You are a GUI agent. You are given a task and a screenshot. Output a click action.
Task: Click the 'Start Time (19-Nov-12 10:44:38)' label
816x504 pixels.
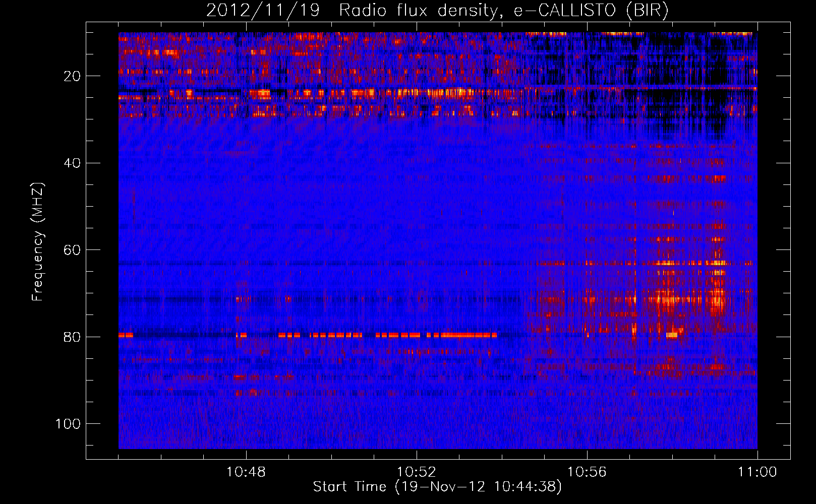click(x=437, y=487)
